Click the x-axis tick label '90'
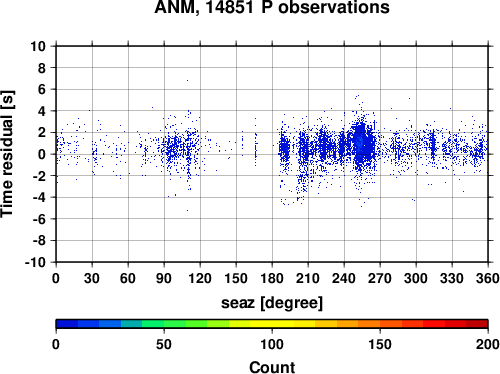This screenshot has width=500, height=374. (164, 278)
